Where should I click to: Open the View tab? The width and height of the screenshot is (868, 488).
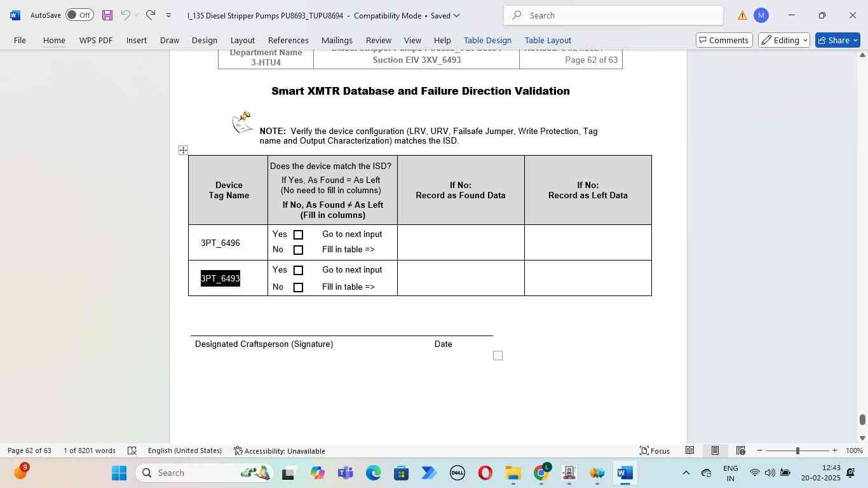(412, 40)
